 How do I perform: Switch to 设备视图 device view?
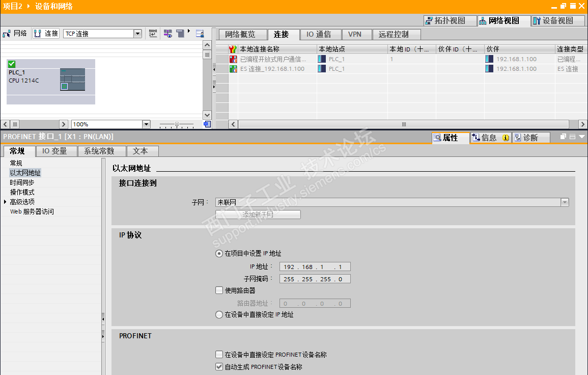click(x=558, y=21)
